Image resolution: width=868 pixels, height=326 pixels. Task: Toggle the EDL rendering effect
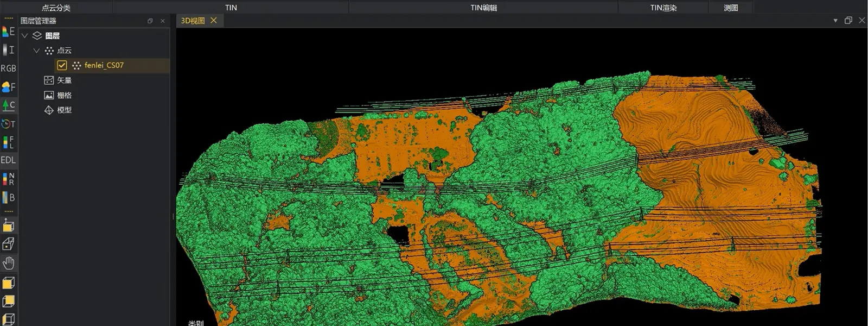point(8,160)
